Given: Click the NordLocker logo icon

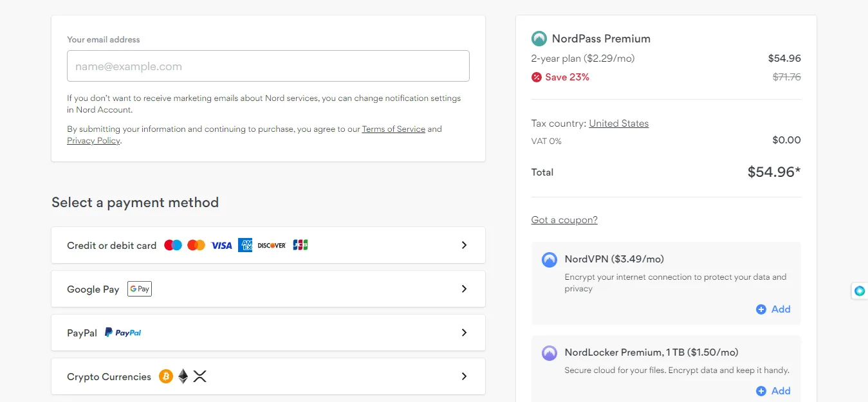Looking at the screenshot, I should [x=549, y=353].
